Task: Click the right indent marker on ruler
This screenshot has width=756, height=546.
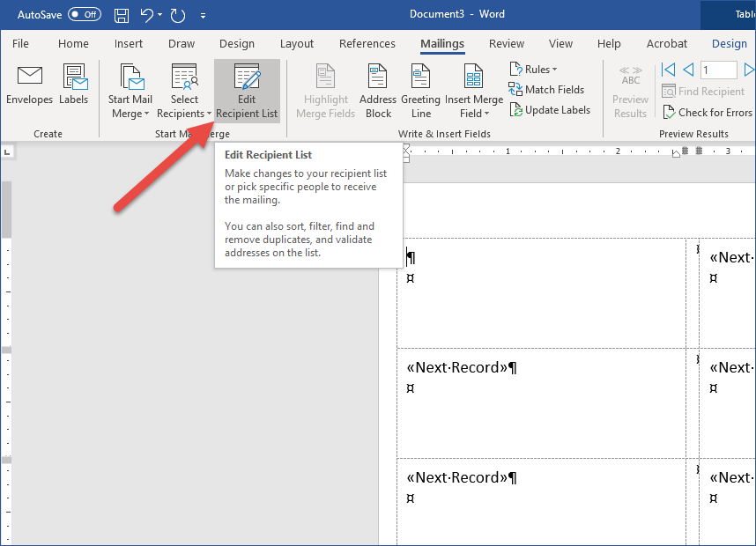Action: (x=676, y=154)
